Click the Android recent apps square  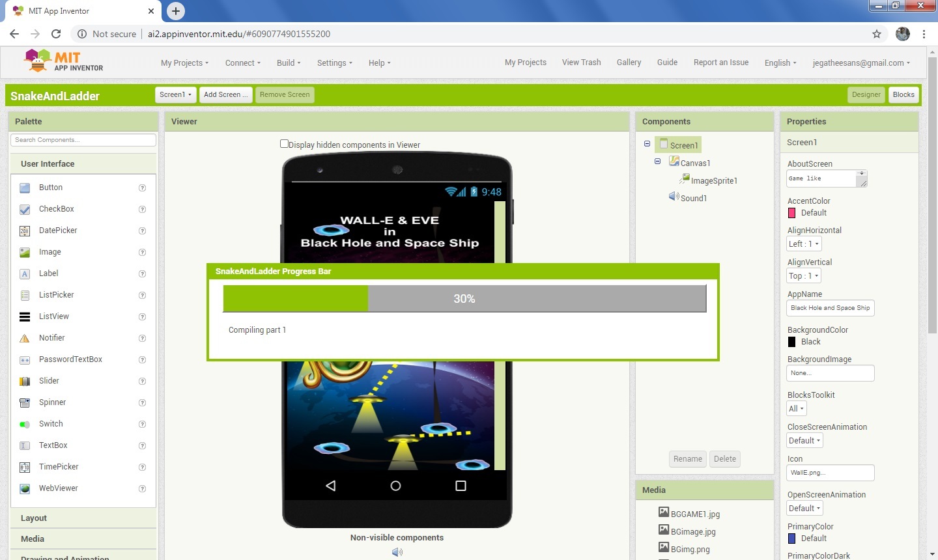coord(461,486)
